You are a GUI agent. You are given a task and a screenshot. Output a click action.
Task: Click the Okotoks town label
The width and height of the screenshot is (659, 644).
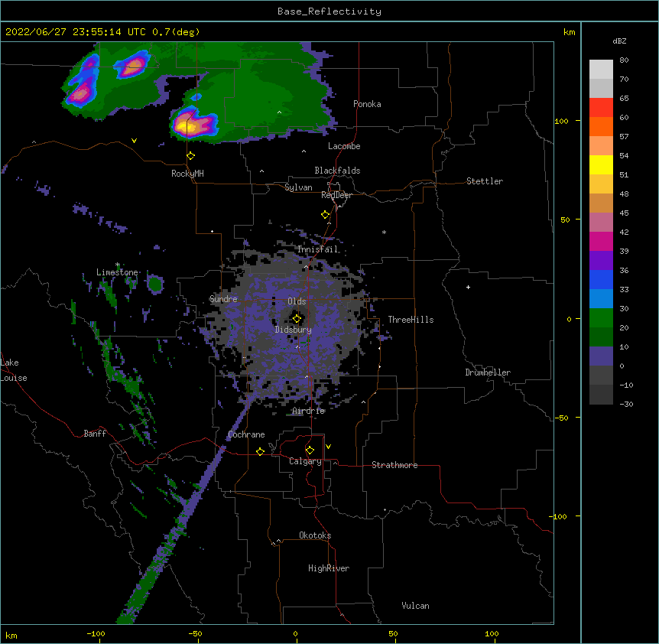(x=315, y=535)
